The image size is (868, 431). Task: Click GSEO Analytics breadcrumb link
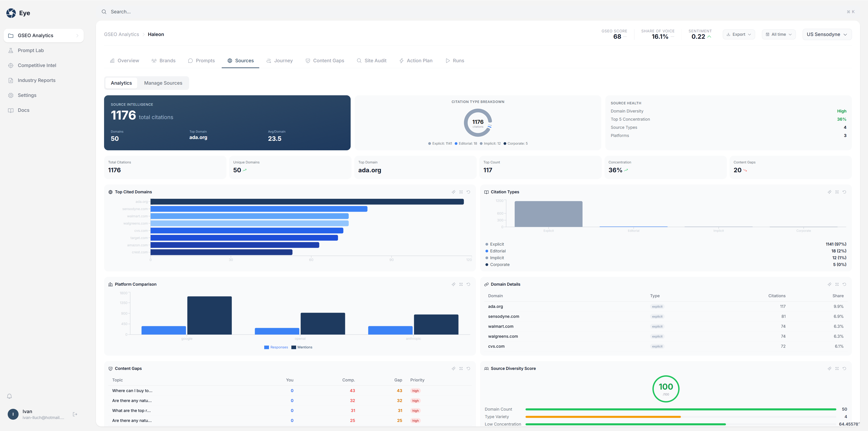click(x=121, y=34)
